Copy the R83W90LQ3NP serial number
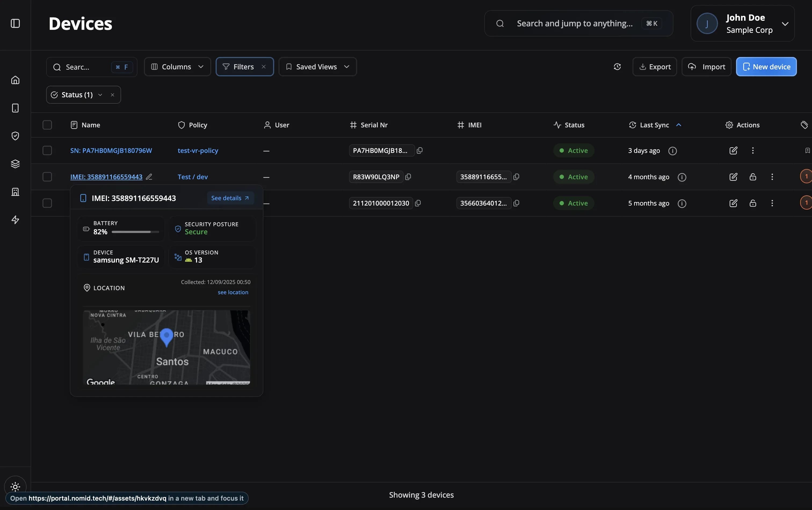The width and height of the screenshot is (812, 510). [x=408, y=177]
